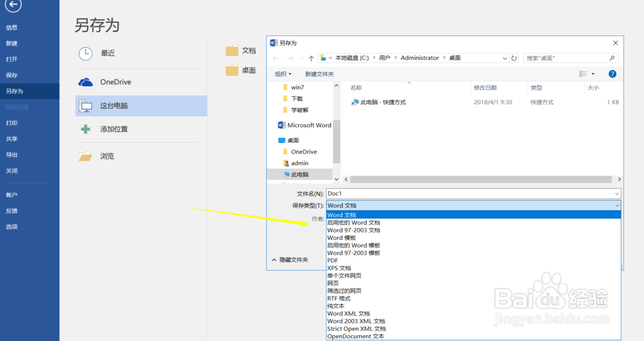Click the back arrow circle icon
The width and height of the screenshot is (644, 341).
[x=13, y=4]
